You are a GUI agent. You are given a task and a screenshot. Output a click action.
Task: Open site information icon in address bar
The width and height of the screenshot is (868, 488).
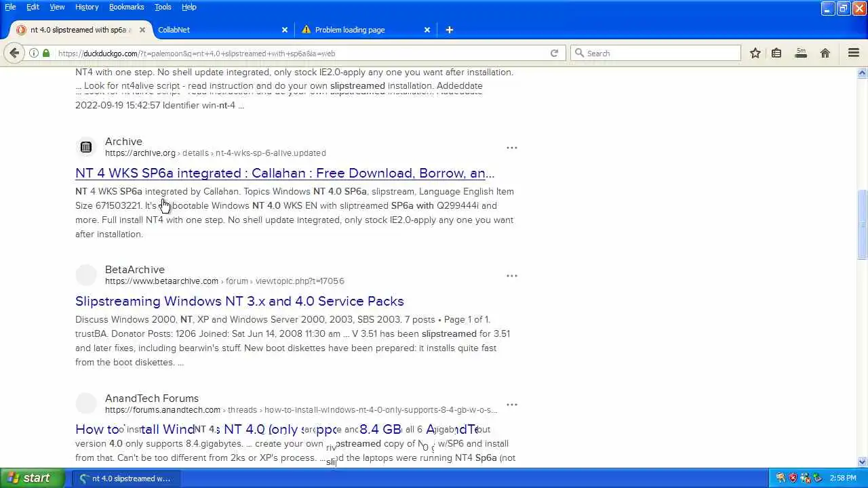pos(34,53)
